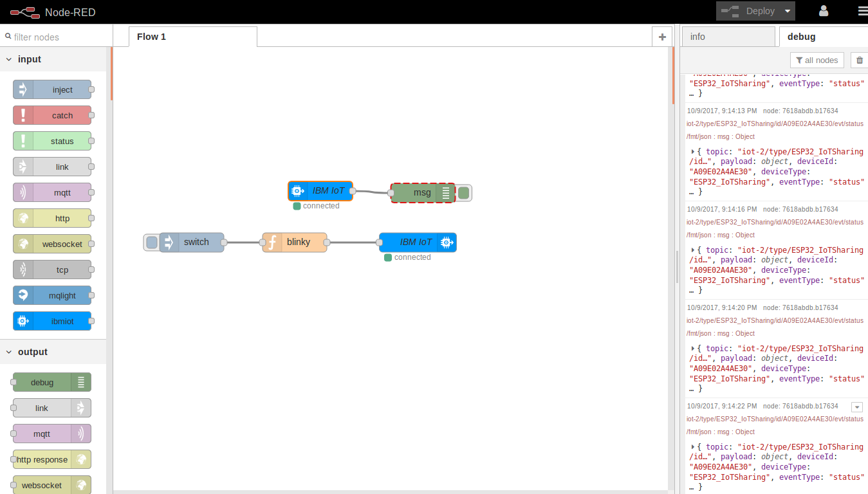The image size is (868, 494).
Task: Switch to the info sidebar tab
Action: 697,37
